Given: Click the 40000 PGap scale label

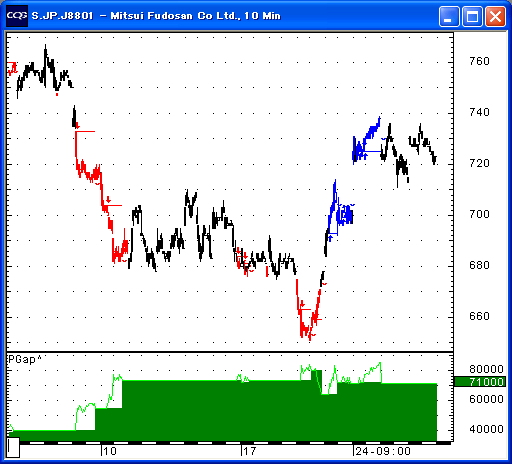Looking at the screenshot, I should pyautogui.click(x=486, y=429).
